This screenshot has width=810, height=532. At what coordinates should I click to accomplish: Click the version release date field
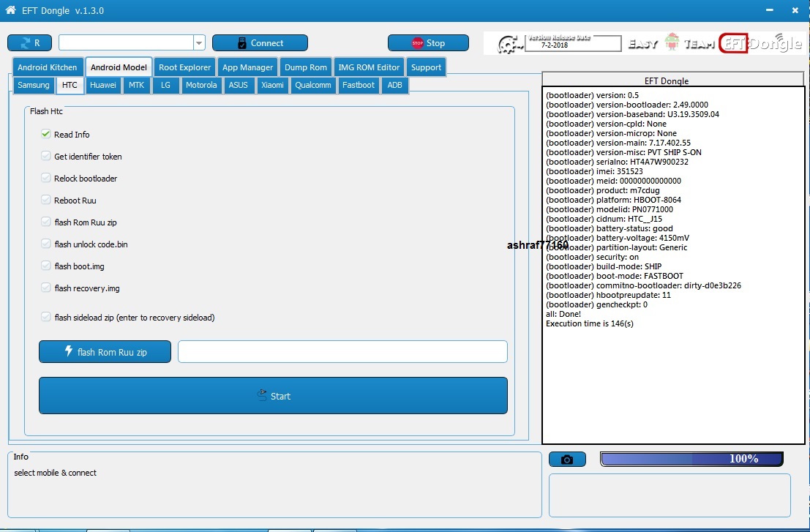573,43
